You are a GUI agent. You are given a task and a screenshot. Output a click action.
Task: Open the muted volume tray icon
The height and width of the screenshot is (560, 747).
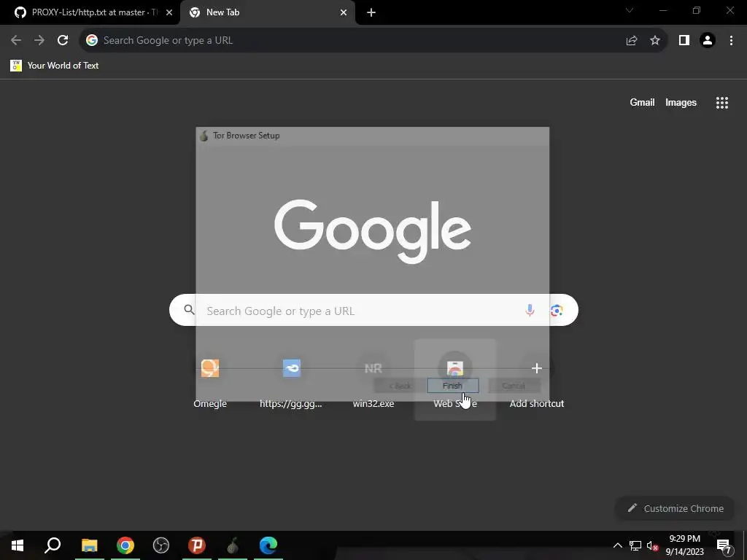point(653,545)
